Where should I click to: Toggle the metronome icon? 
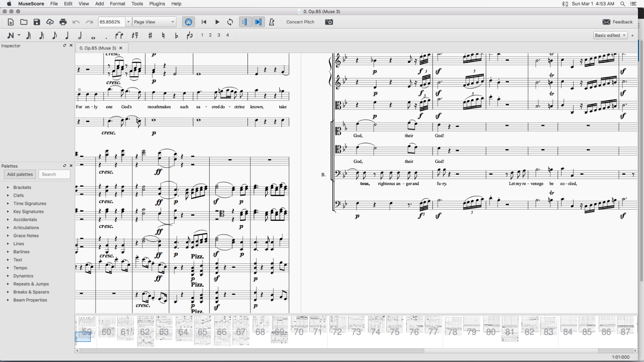[x=272, y=22]
